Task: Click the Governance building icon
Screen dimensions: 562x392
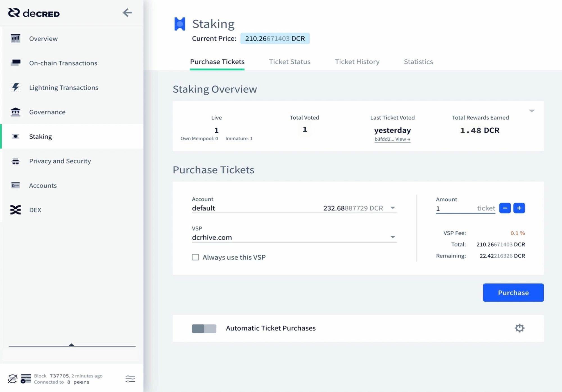Action: click(15, 112)
